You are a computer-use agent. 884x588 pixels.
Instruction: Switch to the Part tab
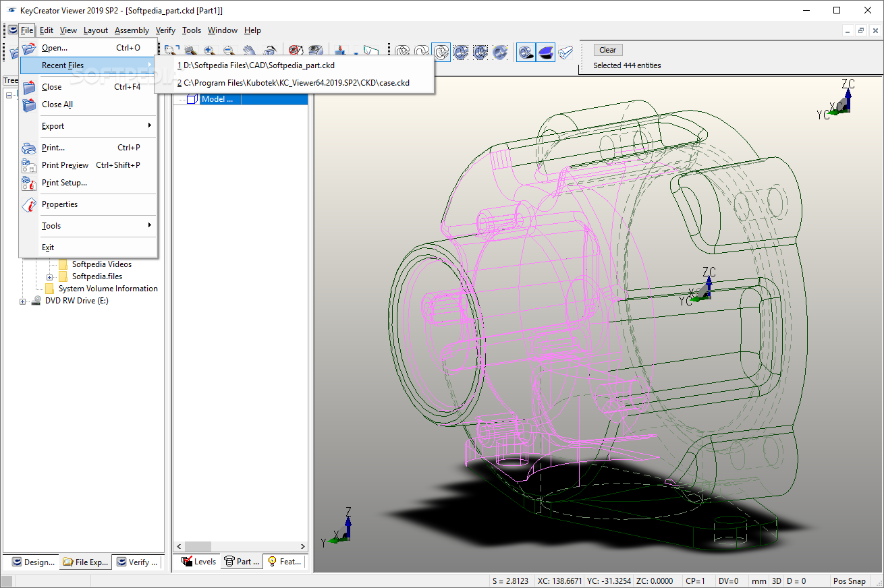(x=242, y=561)
